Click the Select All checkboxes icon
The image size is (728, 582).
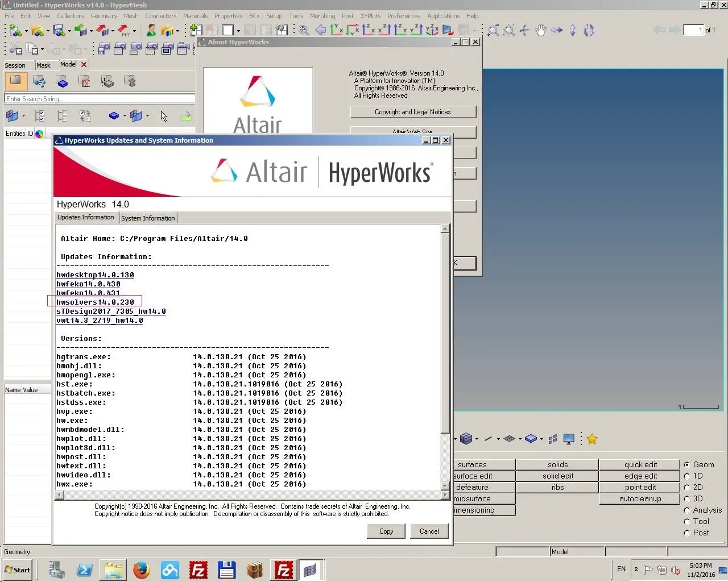tap(40, 116)
